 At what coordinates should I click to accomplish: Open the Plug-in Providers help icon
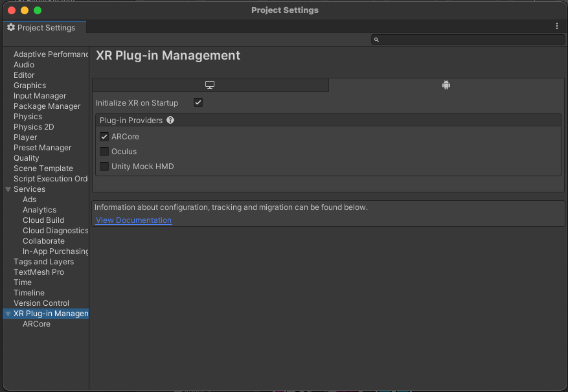click(170, 121)
